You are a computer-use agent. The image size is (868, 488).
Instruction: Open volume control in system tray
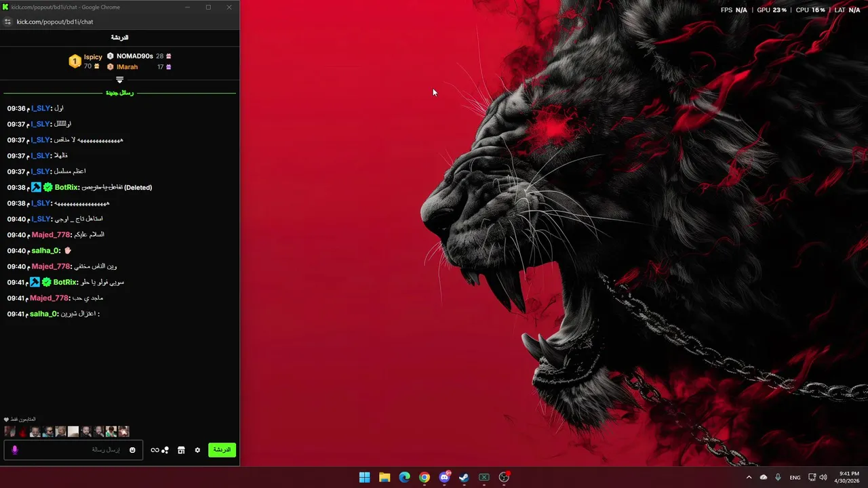(x=823, y=477)
